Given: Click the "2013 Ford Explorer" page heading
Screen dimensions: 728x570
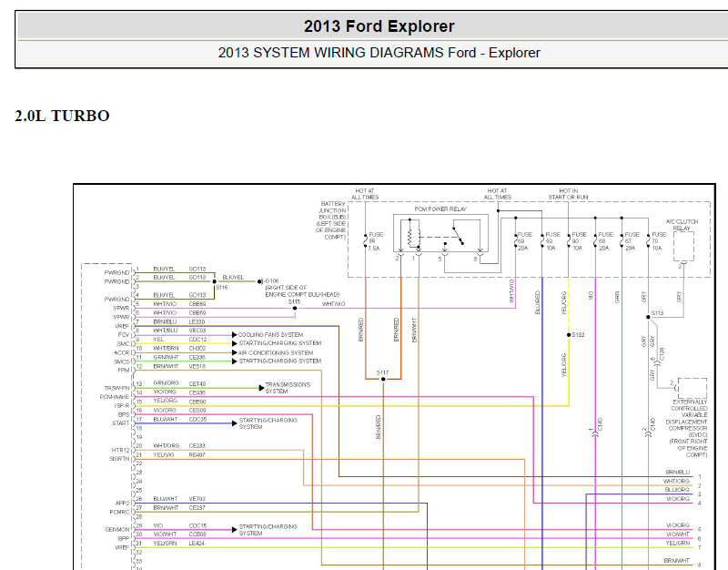Looking at the screenshot, I should point(379,26).
